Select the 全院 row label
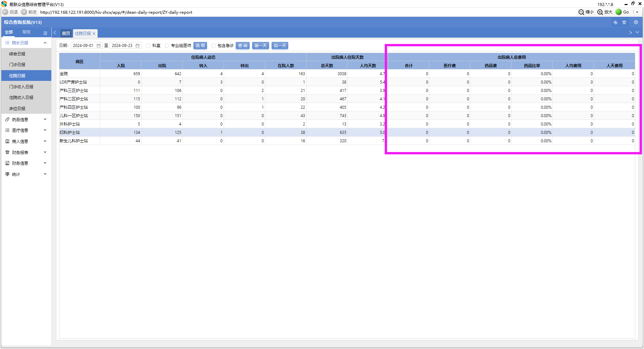This screenshot has height=349, width=644. pyautogui.click(x=64, y=74)
